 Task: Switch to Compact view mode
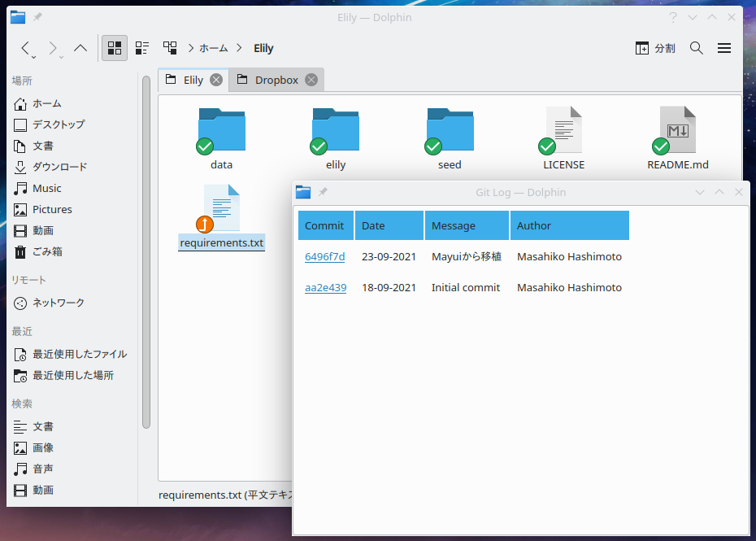(141, 48)
